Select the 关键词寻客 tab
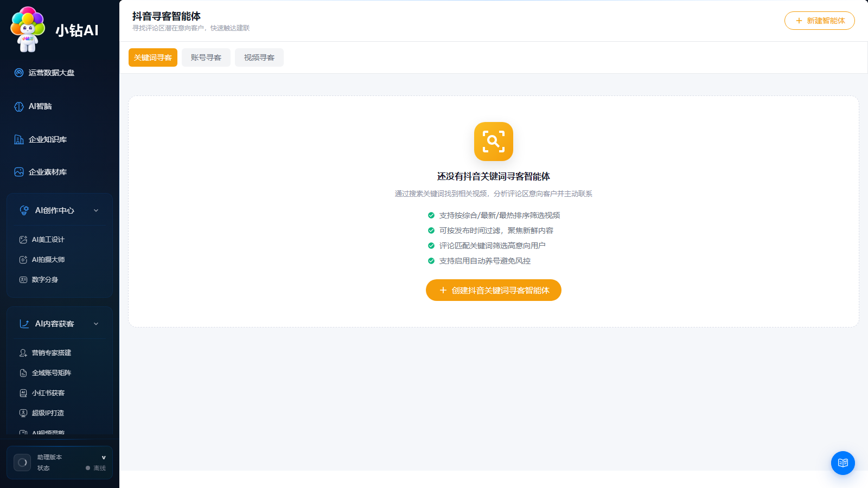Image resolution: width=868 pixels, height=488 pixels. (153, 57)
